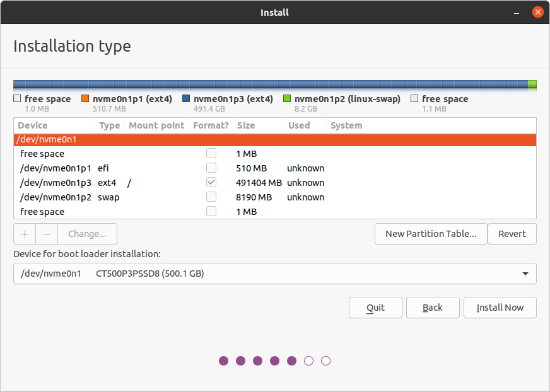
Task: Click the minus button to remove a partition
Action: pyautogui.click(x=47, y=234)
